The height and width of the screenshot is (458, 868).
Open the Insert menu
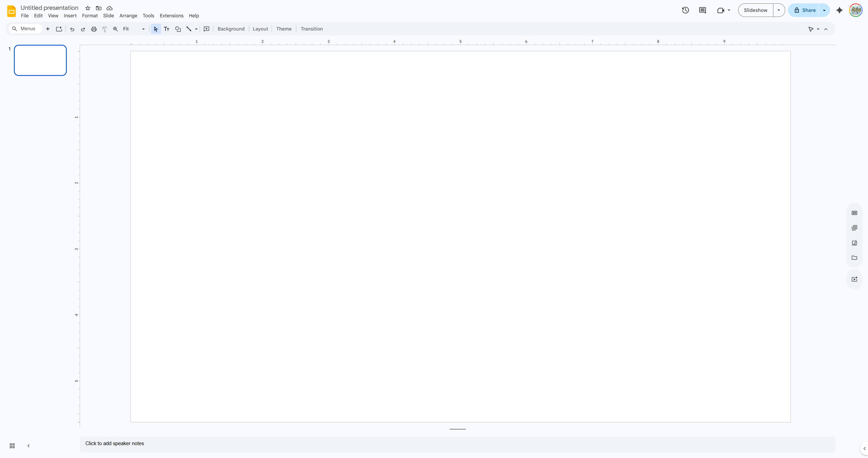pyautogui.click(x=70, y=16)
